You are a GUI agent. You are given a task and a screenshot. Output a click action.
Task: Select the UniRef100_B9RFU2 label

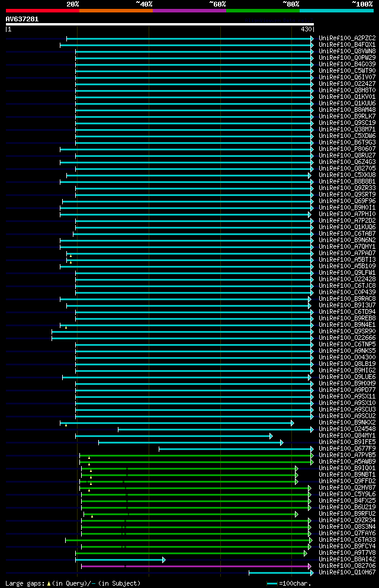click(x=347, y=514)
